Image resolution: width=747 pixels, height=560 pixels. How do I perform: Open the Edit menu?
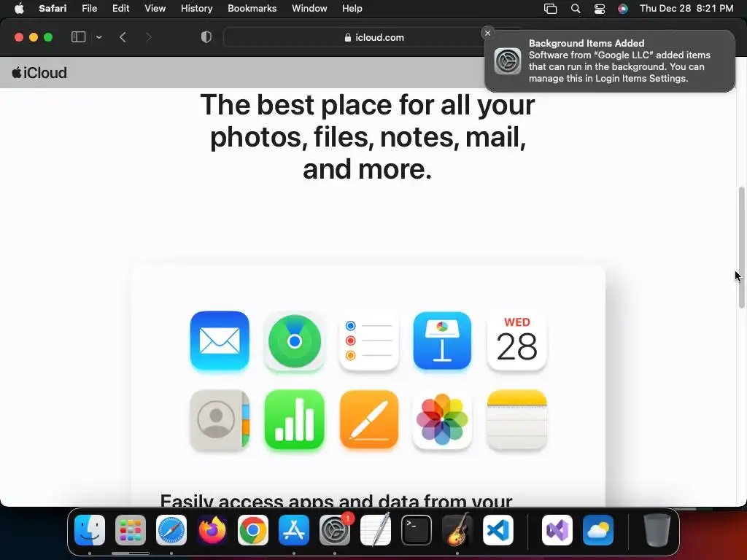120,9
